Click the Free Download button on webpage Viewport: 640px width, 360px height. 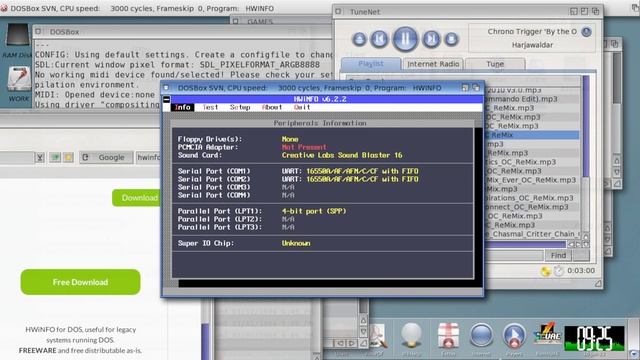click(x=80, y=282)
